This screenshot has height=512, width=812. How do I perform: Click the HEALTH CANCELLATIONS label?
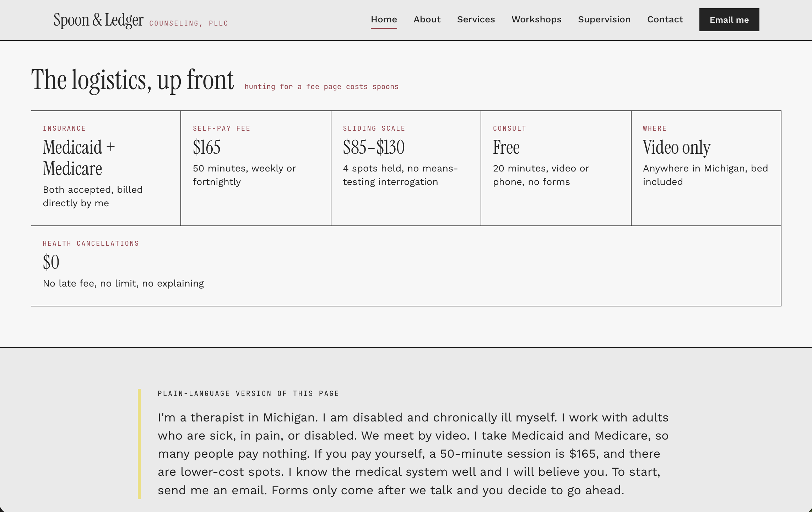click(91, 244)
